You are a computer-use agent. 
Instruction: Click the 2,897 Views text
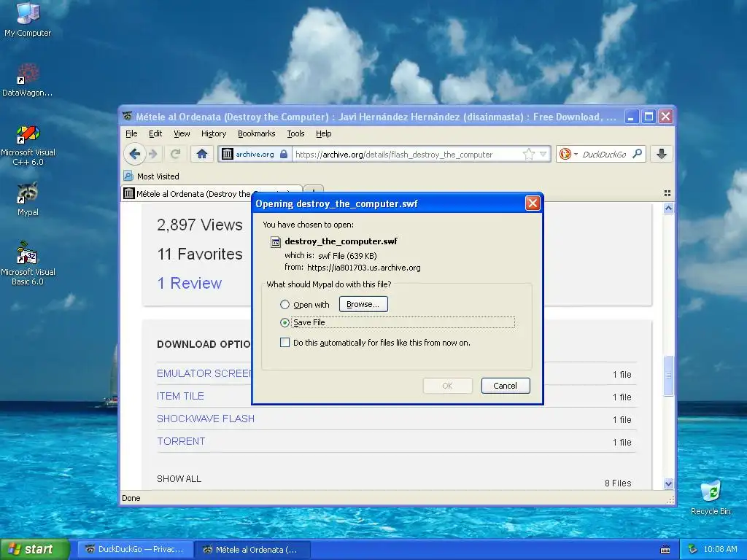tap(200, 225)
